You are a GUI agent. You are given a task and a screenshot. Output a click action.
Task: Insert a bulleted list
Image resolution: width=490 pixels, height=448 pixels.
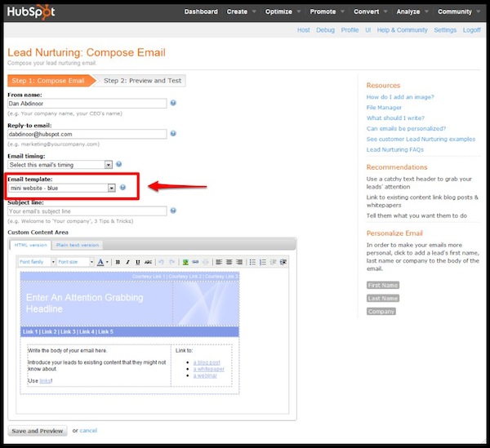click(x=252, y=262)
